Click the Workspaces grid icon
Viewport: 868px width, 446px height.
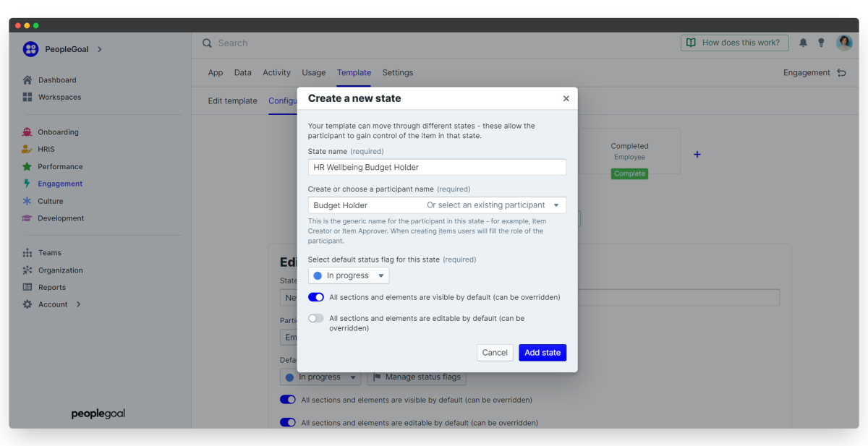coord(27,97)
